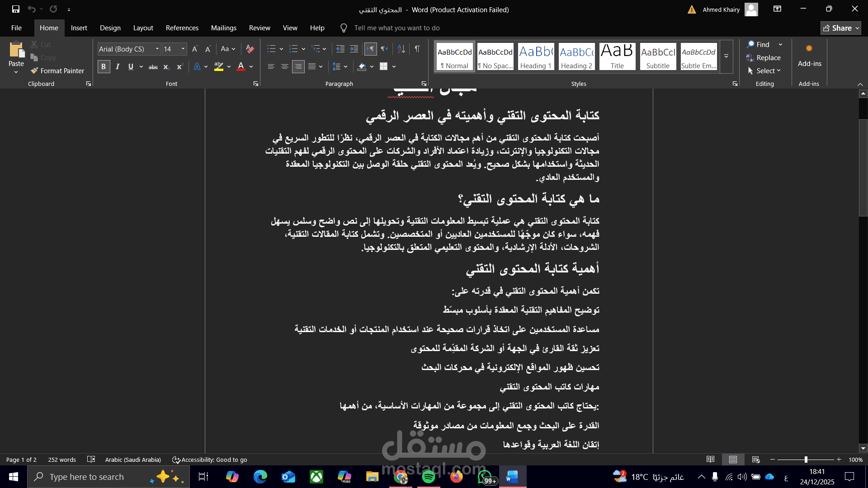Screen dimensions: 868x488
Task: Open Font dialog launcher
Action: (x=256, y=84)
